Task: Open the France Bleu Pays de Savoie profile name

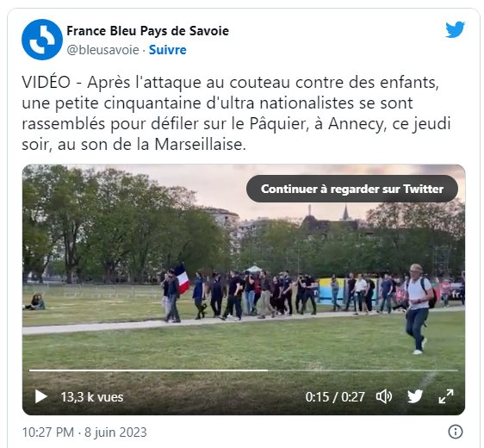Action: [148, 31]
